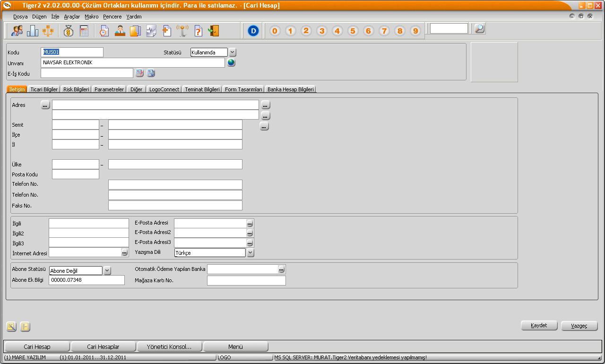Viewport: 605px width, 364px height.
Task: Switch to the Teminat Bilgileri tab
Action: click(202, 89)
